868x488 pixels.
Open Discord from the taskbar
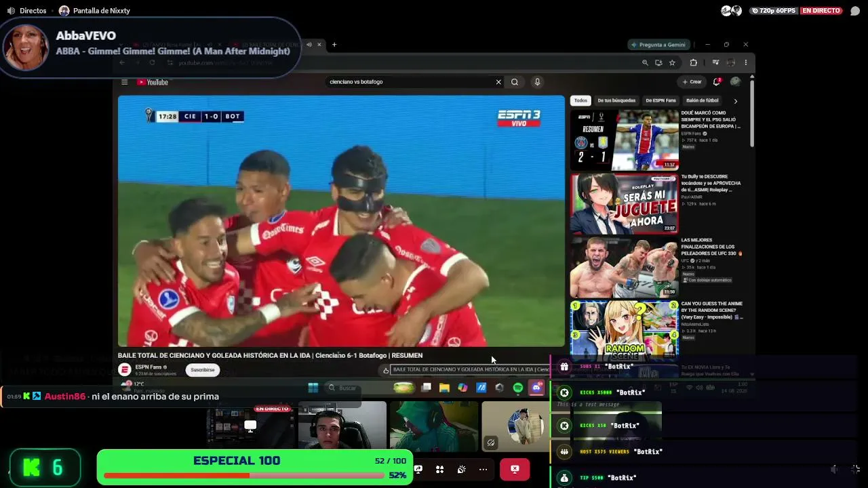(x=536, y=388)
